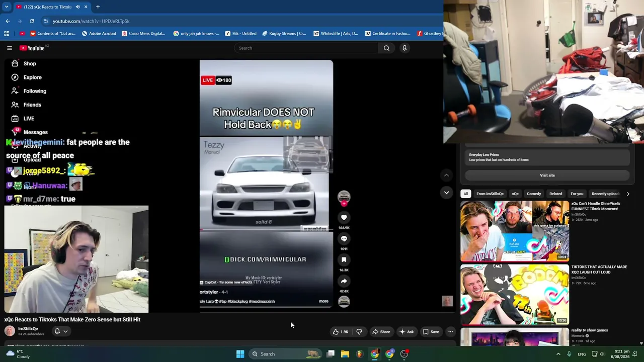Click the browser back arrow
Viewport: 644px width, 362px height.
tap(8, 21)
